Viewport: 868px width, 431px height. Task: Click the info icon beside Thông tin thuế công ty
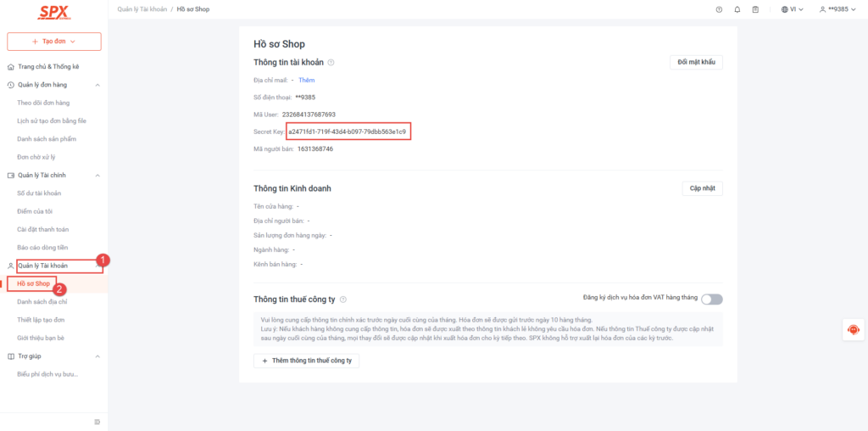(x=343, y=299)
